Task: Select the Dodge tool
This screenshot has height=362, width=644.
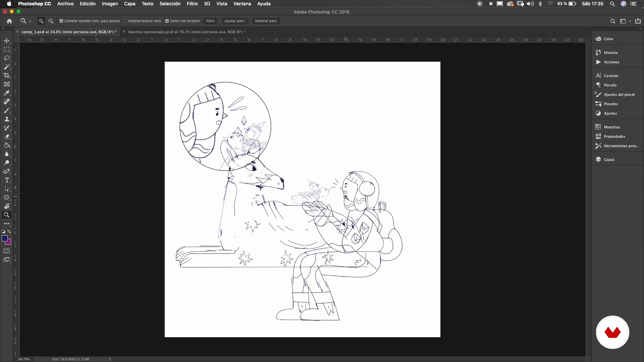Action: pyautogui.click(x=7, y=163)
